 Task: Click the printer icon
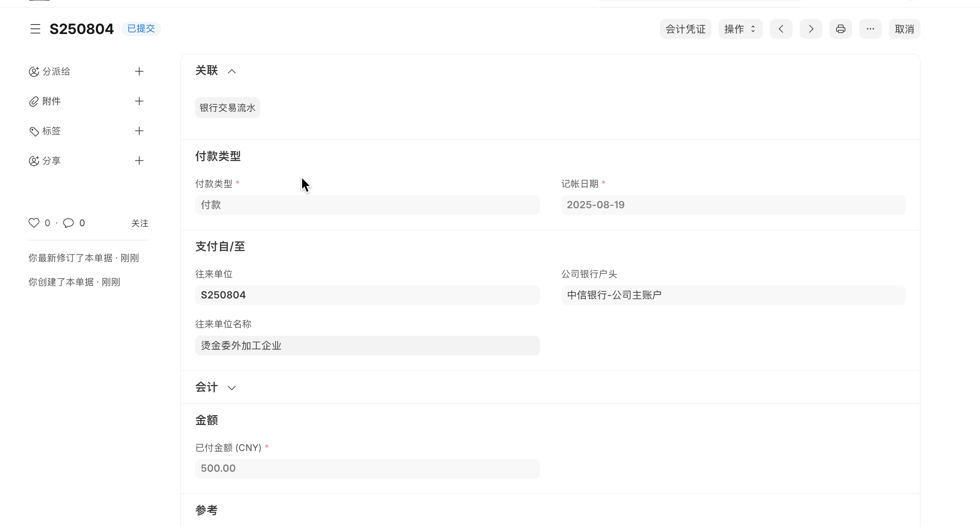pos(840,29)
